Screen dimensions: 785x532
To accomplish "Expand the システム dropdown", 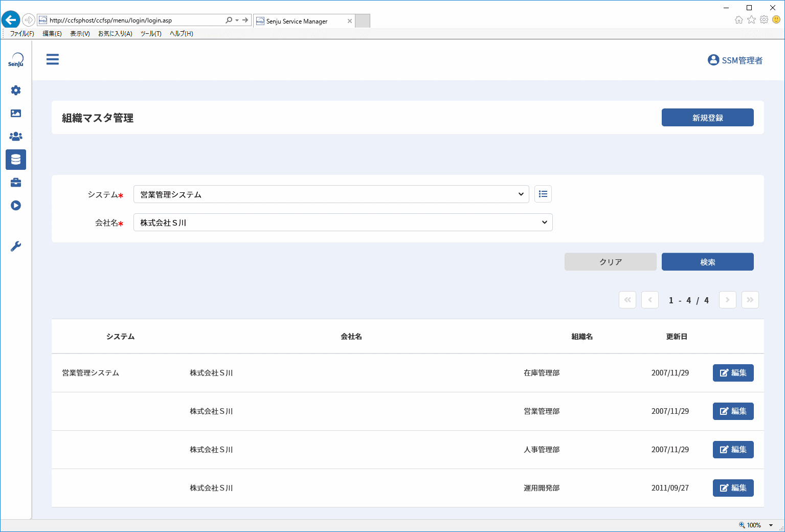I will pos(331,194).
